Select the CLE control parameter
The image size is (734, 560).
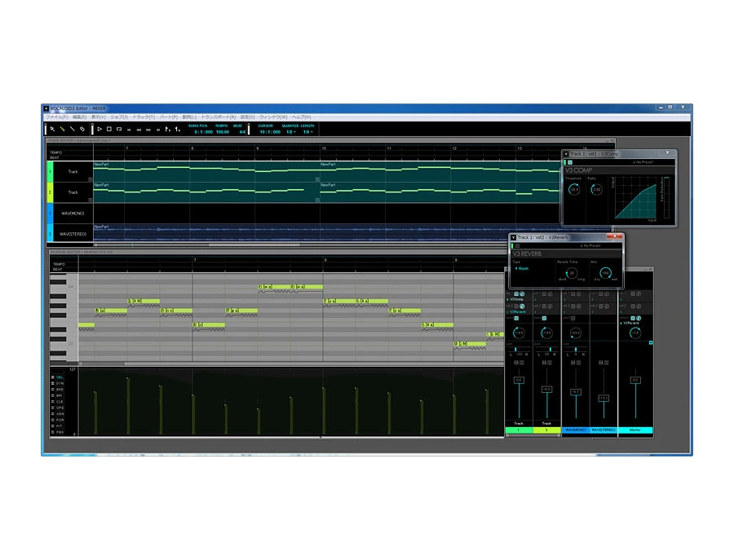[60, 401]
